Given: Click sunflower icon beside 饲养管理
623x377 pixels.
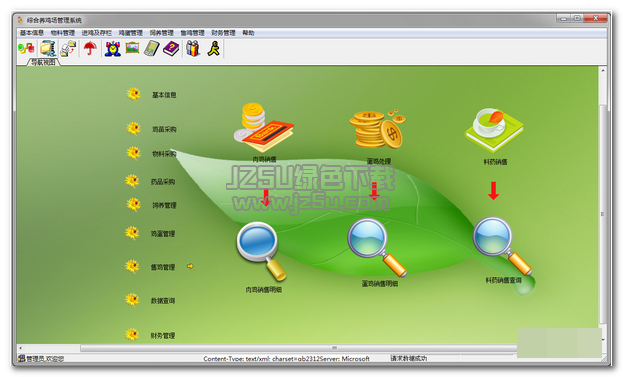Looking at the screenshot, I should tap(134, 205).
